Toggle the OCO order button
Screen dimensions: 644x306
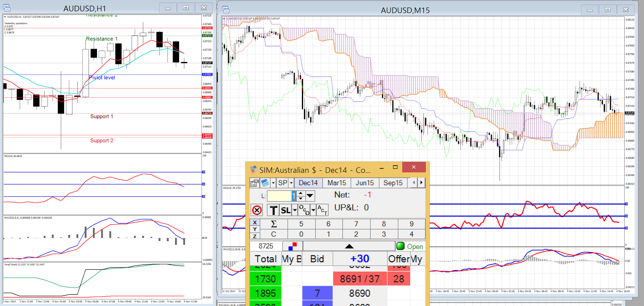[304, 211]
